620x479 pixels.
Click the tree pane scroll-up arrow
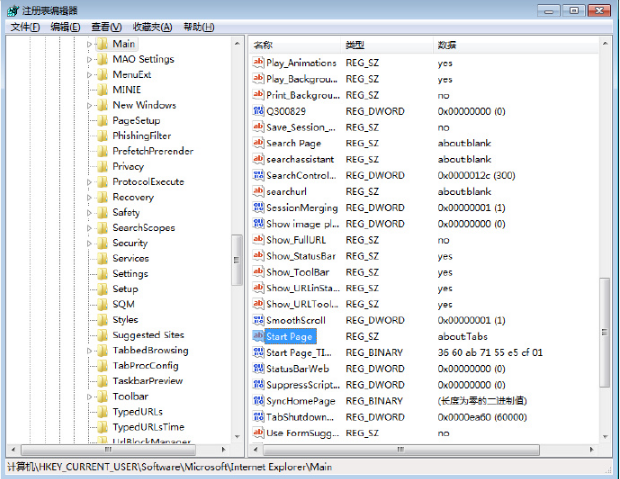(x=237, y=44)
